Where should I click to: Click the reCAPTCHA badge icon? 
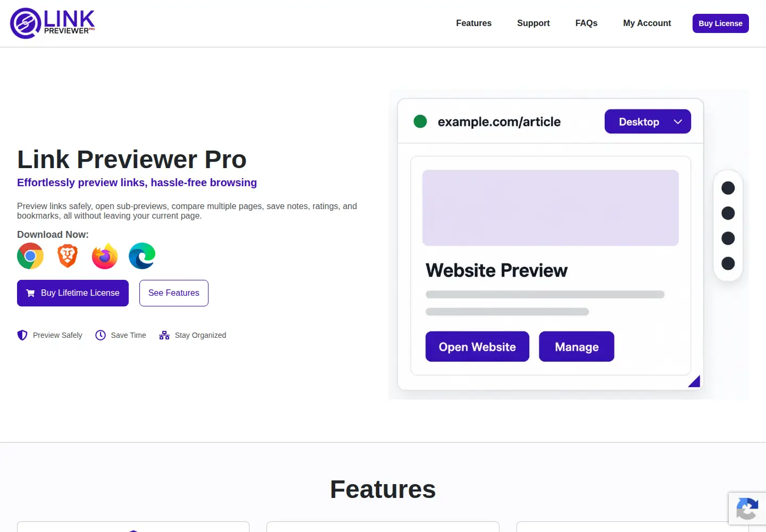pos(747,509)
